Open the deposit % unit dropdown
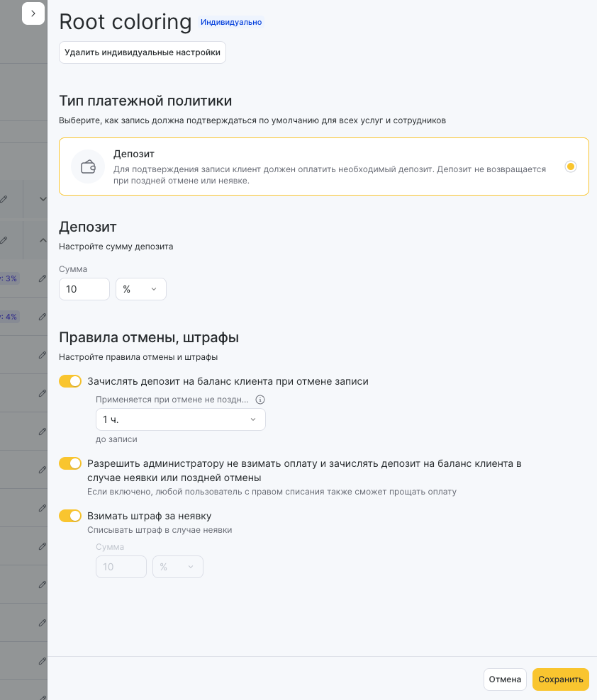This screenshot has width=597, height=700. pos(141,289)
